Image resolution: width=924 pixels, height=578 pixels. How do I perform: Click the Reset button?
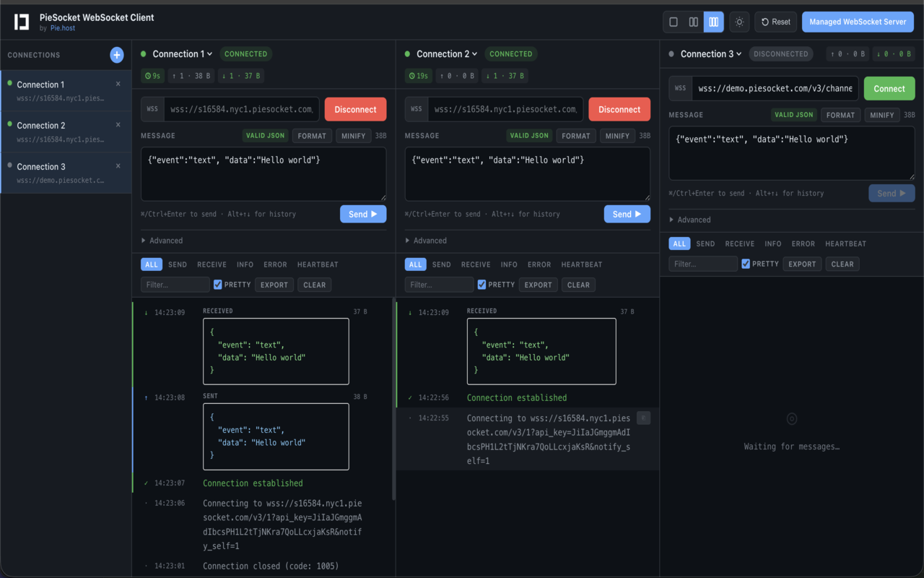[776, 22]
